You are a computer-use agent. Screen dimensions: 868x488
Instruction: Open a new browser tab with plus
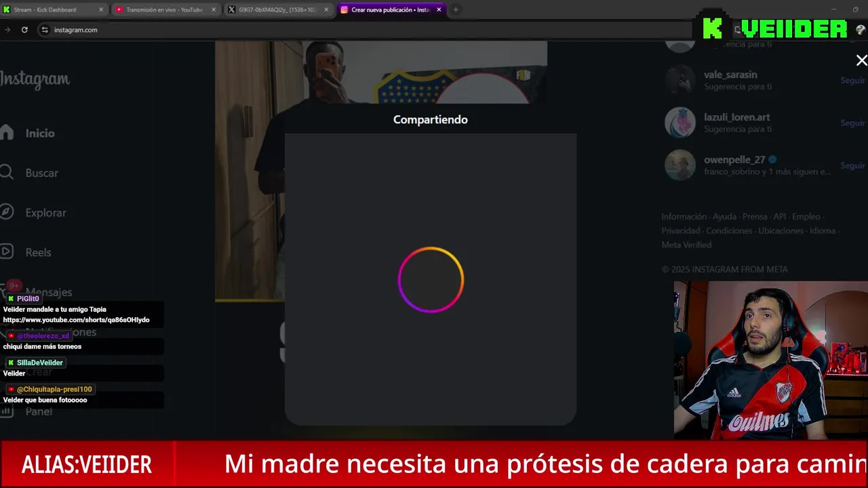point(456,9)
